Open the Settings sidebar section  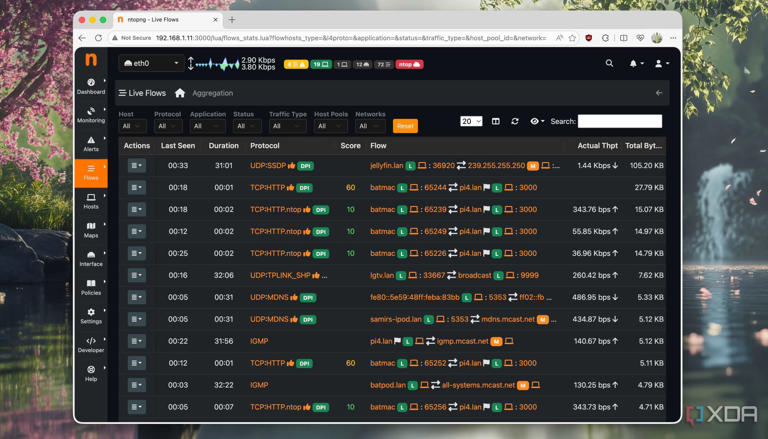click(x=91, y=317)
